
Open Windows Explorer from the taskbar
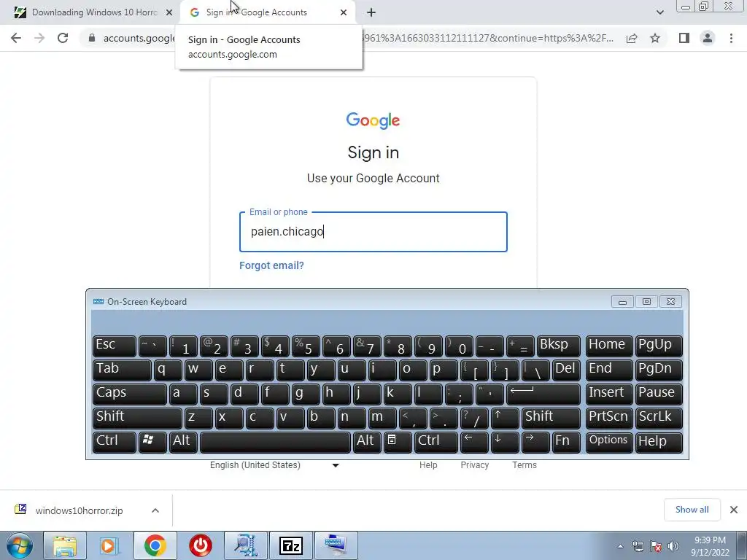(65, 545)
